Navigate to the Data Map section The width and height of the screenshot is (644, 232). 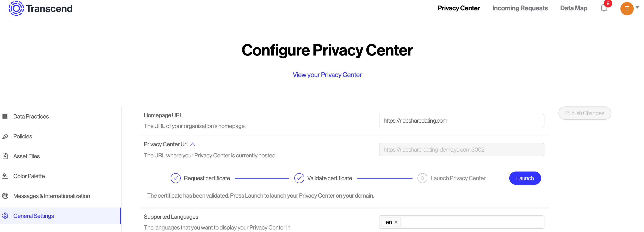(574, 8)
